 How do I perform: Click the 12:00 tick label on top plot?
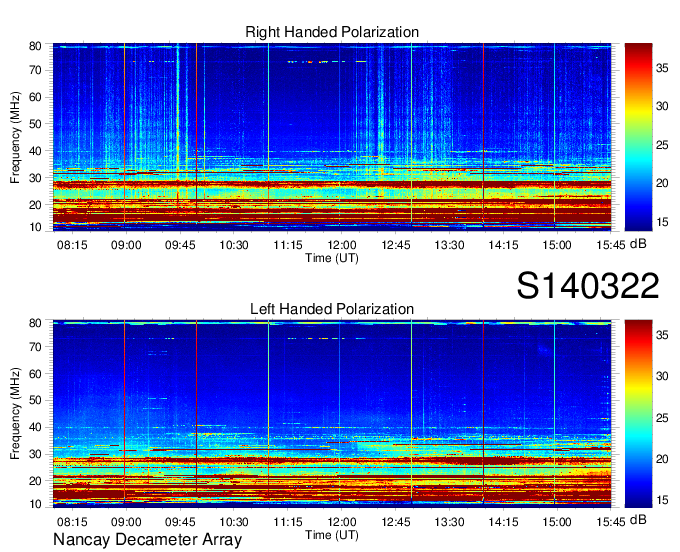pos(342,245)
